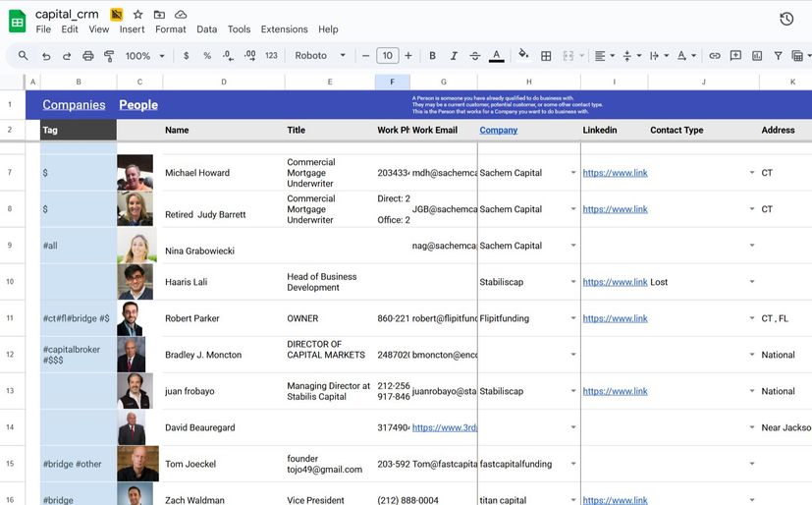Open horizontal align dropdown

[605, 56]
